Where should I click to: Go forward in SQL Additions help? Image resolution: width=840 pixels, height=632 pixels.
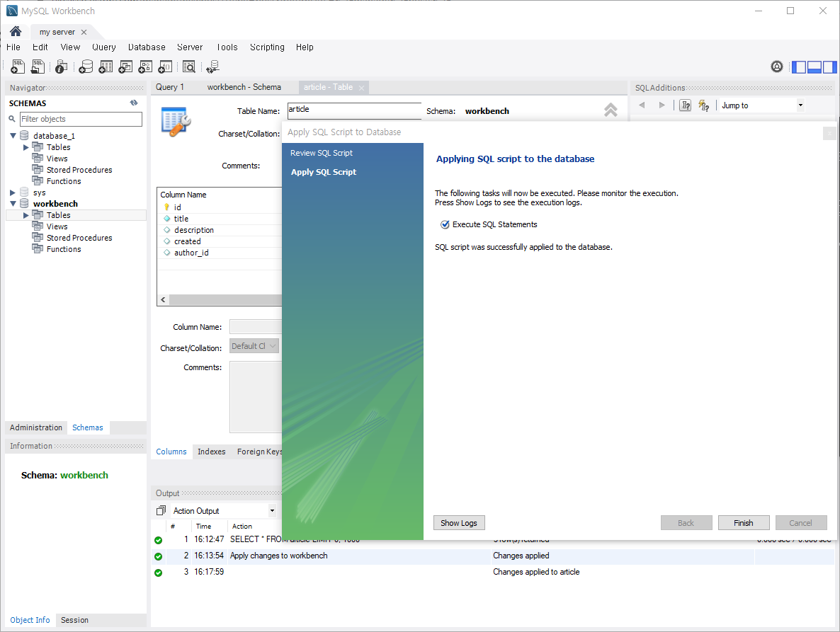point(662,105)
